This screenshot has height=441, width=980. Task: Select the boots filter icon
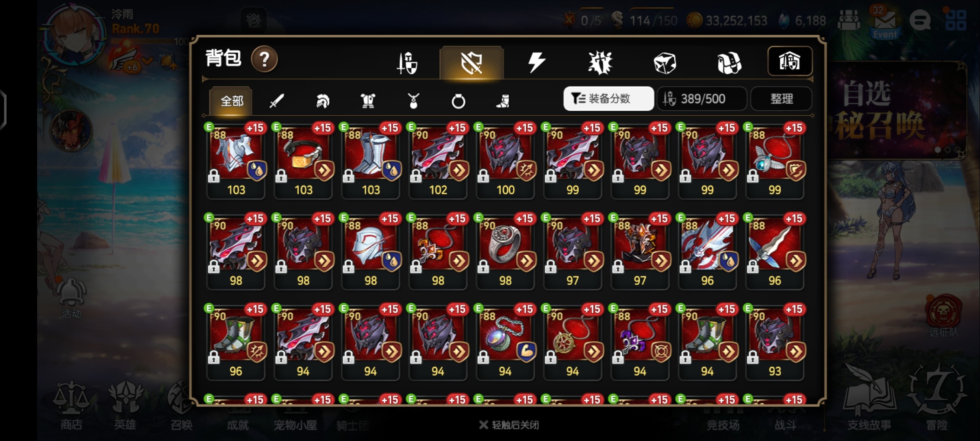503,100
